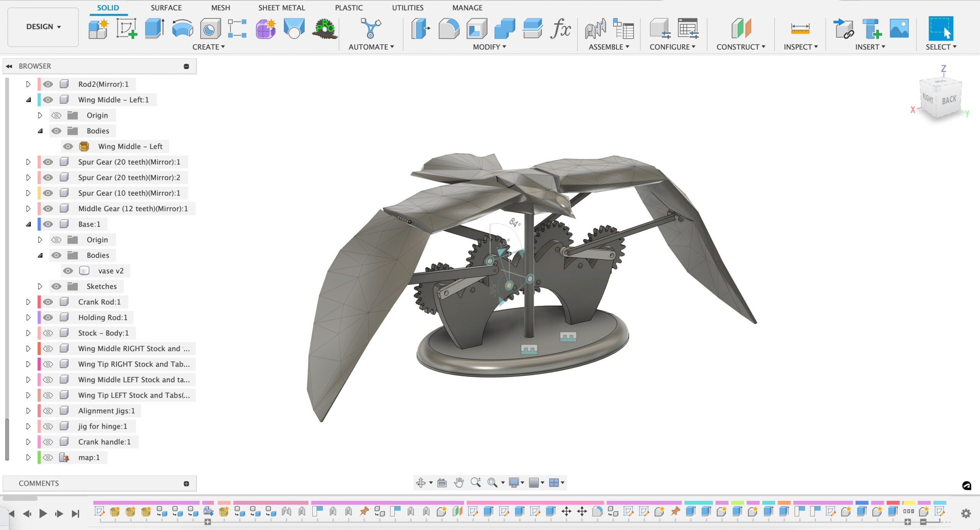The height and width of the screenshot is (530, 980).
Task: Show the Crank handle:1 component
Action: (x=48, y=442)
